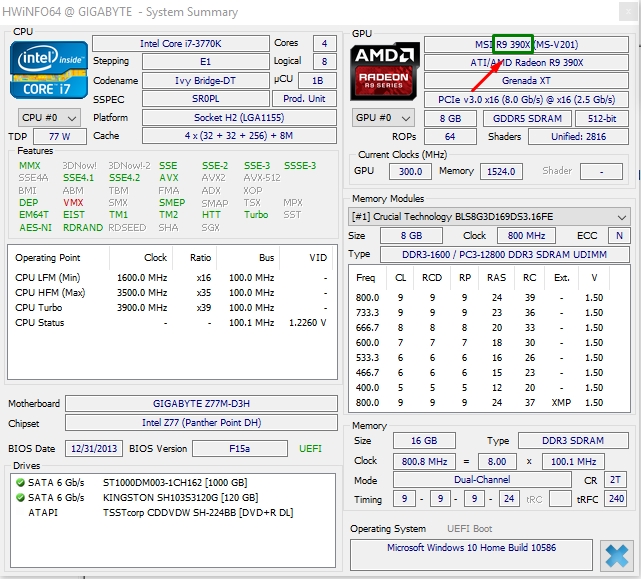
Task: Click the red VMX feature label
Action: (73, 203)
